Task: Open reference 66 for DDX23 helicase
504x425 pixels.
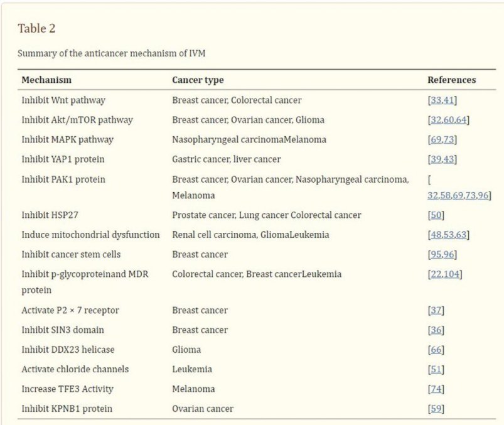Action: [436, 350]
